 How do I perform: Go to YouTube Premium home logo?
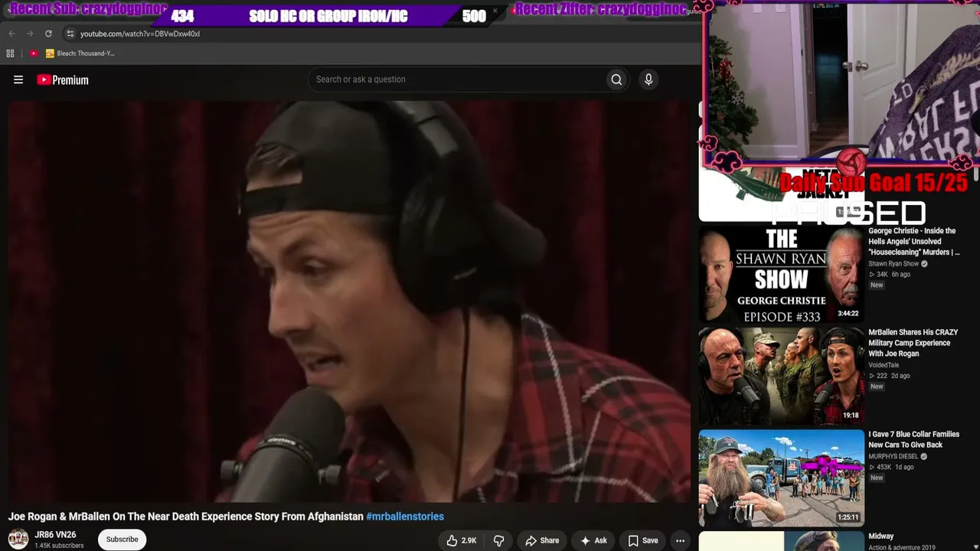63,80
